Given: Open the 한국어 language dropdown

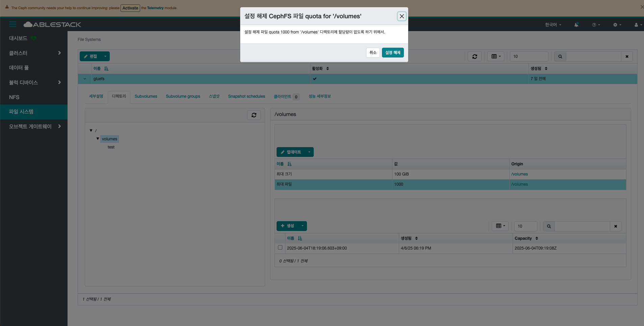Looking at the screenshot, I should [x=553, y=25].
